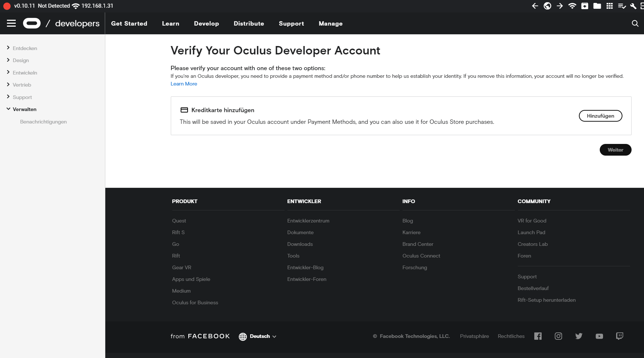Open the Brand Center footer link
This screenshot has height=358, width=644.
[x=418, y=244]
